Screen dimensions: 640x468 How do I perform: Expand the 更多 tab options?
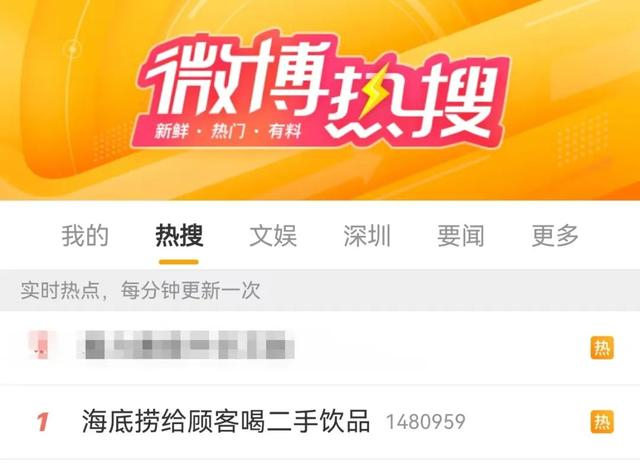pos(555,235)
